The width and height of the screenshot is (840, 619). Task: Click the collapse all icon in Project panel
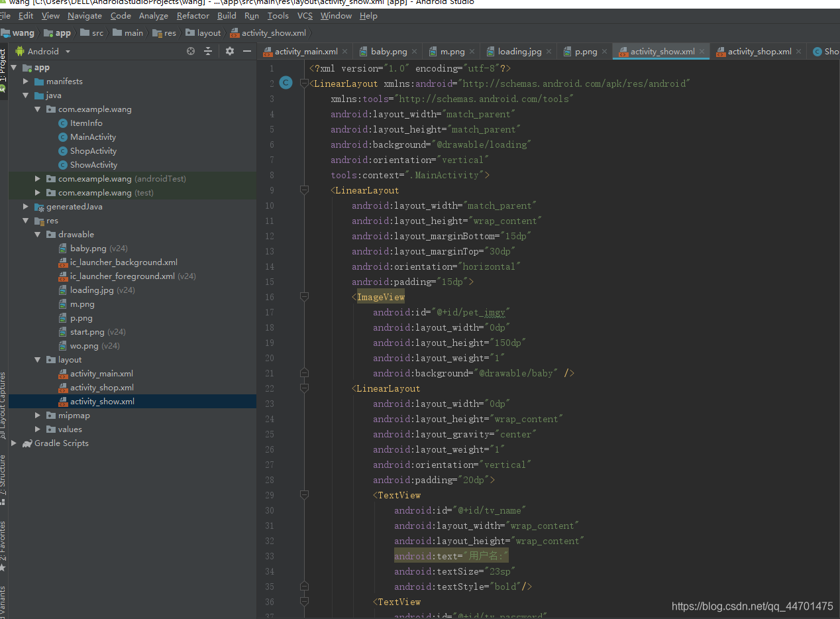pos(208,51)
